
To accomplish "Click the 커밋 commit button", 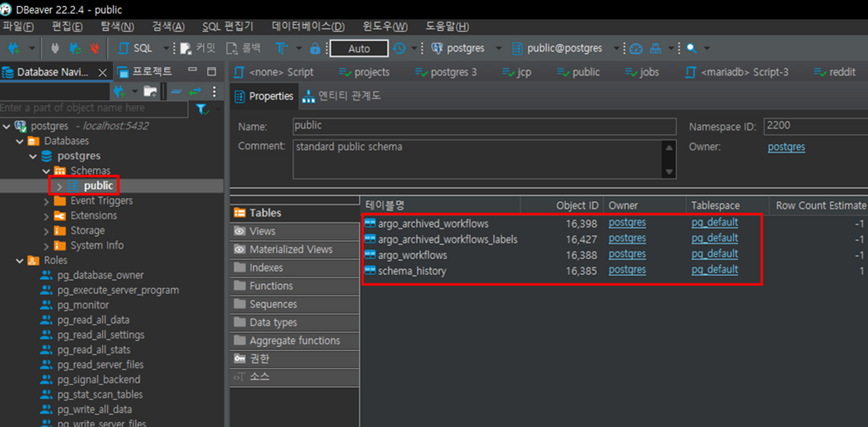I will 198,48.
